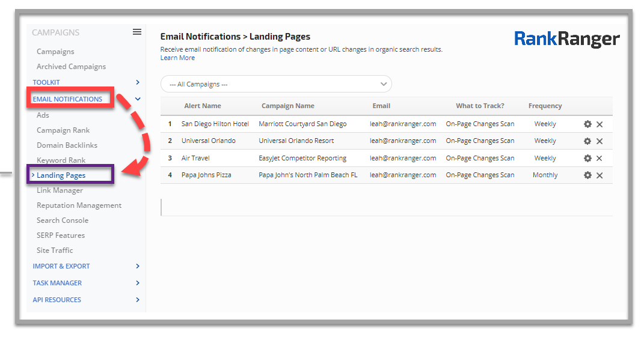Expand the Task Manager section
Viewport: 644px width, 343px height.
coord(138,283)
